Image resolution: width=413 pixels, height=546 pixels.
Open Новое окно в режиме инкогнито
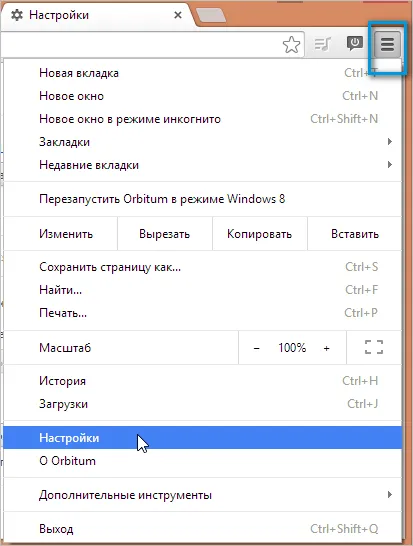tap(203, 119)
